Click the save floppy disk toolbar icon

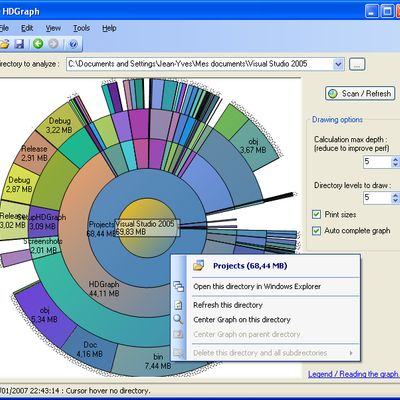[x=19, y=44]
